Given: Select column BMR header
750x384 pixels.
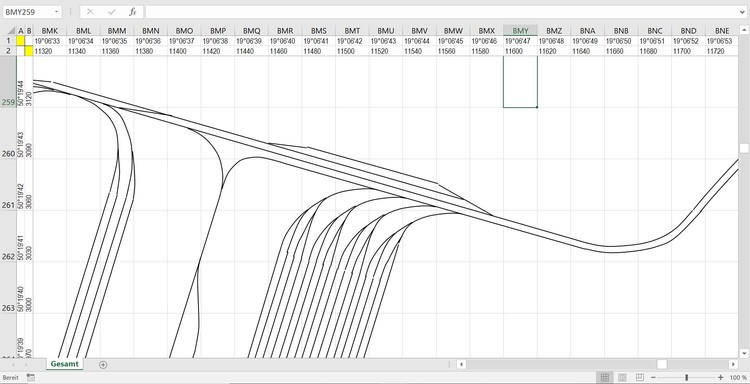Looking at the screenshot, I should [x=285, y=31].
